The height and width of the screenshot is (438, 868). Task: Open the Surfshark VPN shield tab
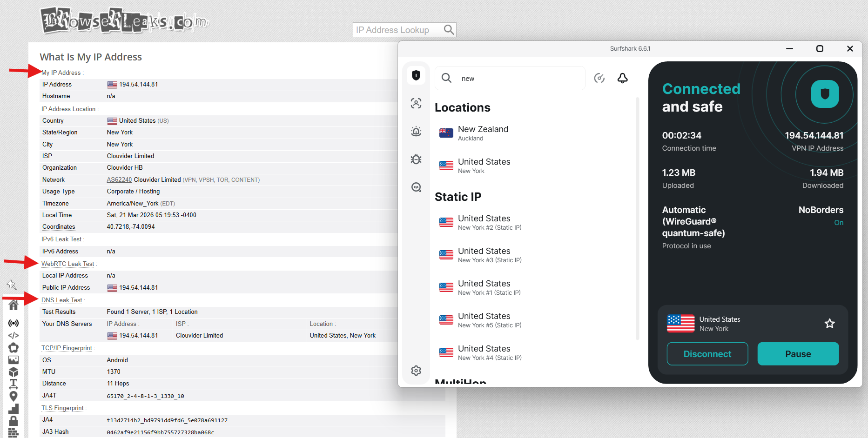point(416,75)
